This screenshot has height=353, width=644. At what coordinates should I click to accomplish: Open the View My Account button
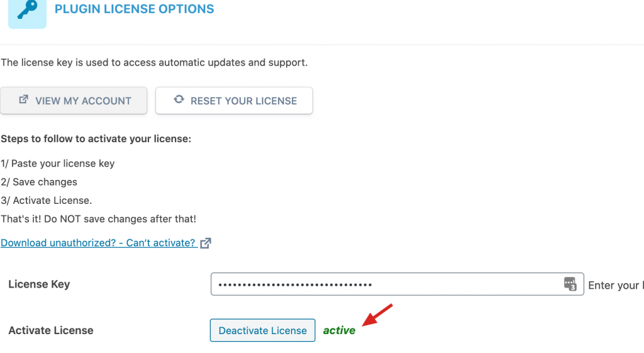[x=74, y=101]
